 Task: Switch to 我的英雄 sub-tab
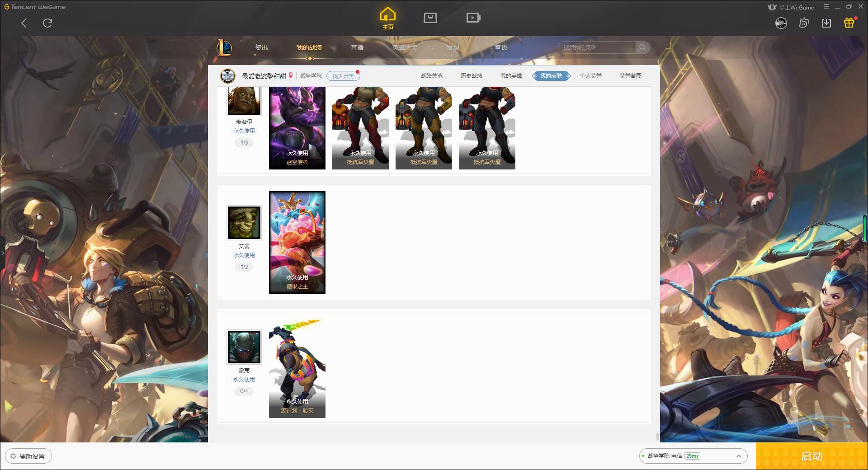pos(511,76)
